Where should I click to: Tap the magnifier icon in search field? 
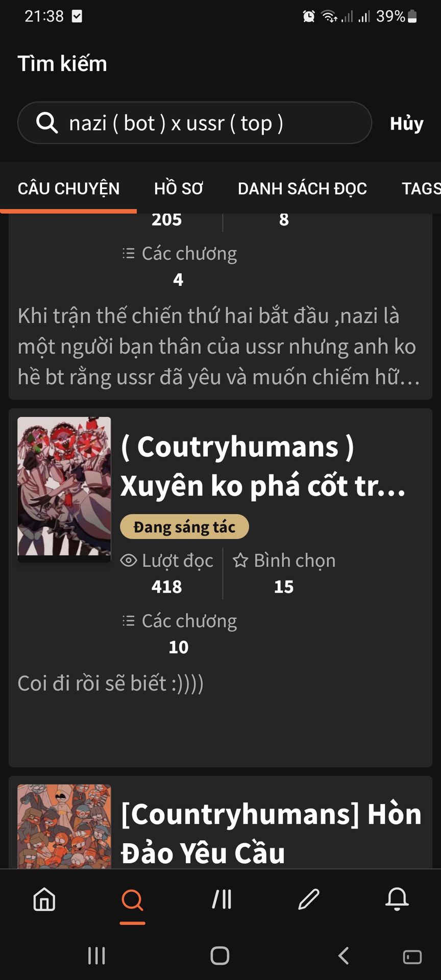click(x=47, y=123)
